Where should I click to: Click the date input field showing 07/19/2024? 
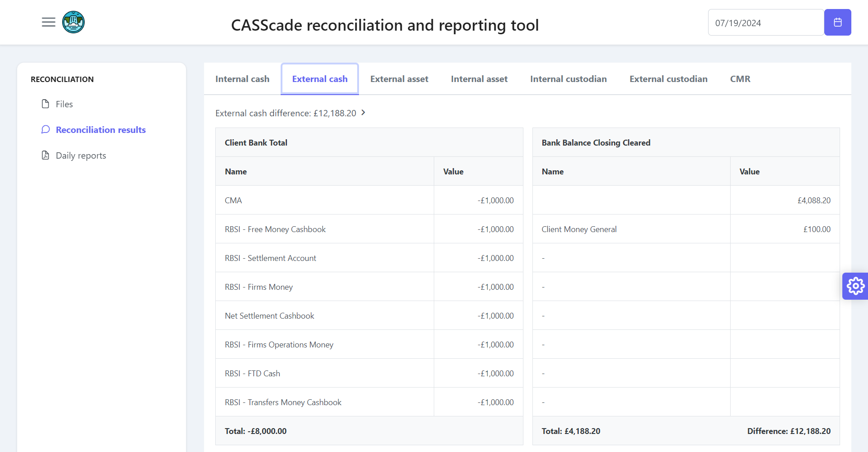coord(765,23)
